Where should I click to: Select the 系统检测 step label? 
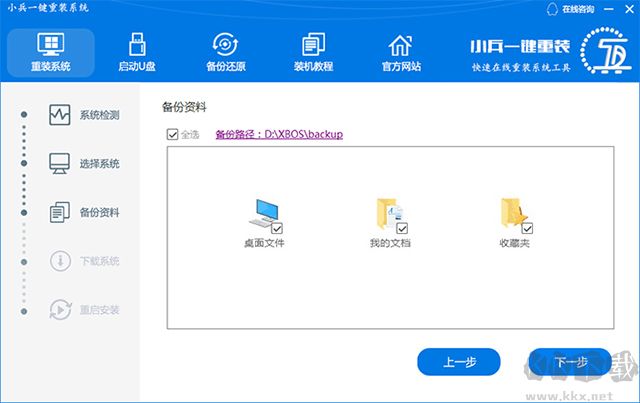coord(100,115)
